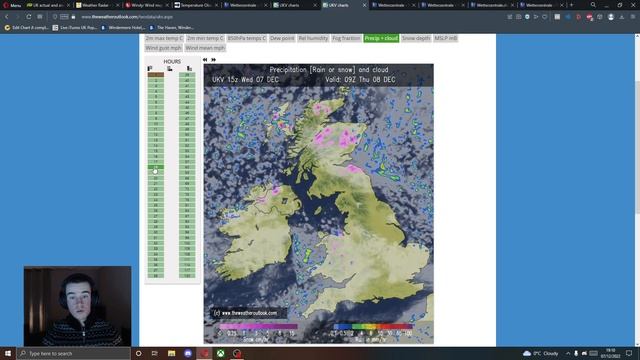Screen dimensions: 640x360
Task: Open the Edit Chart & compl... bookmark
Action: (26, 28)
